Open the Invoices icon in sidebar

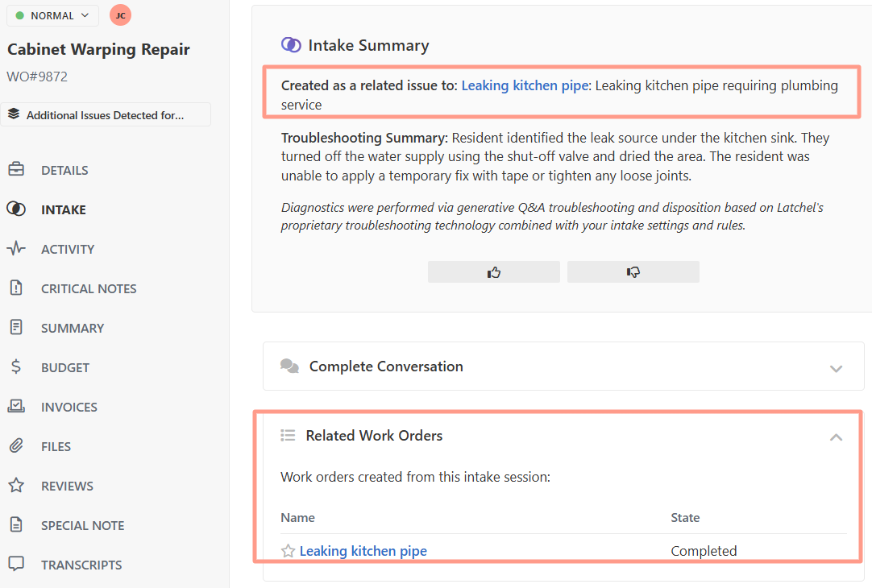coord(15,407)
